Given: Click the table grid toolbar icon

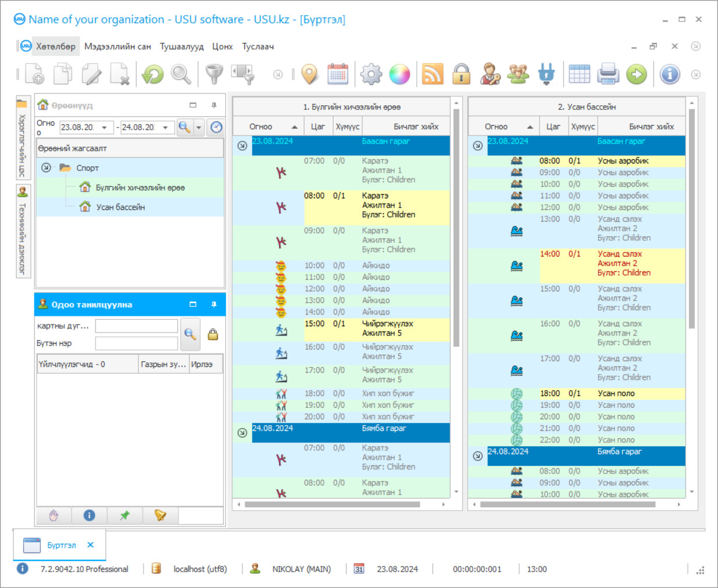Looking at the screenshot, I should coord(579,74).
